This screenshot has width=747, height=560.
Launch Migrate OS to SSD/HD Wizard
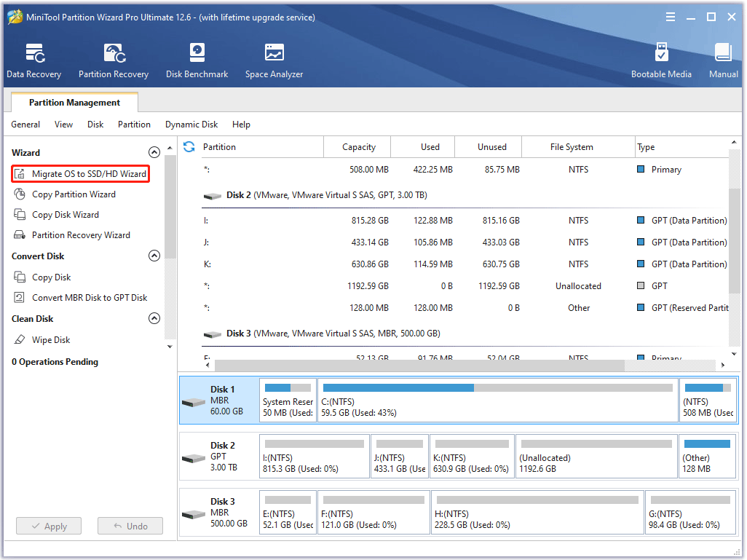[x=89, y=174]
